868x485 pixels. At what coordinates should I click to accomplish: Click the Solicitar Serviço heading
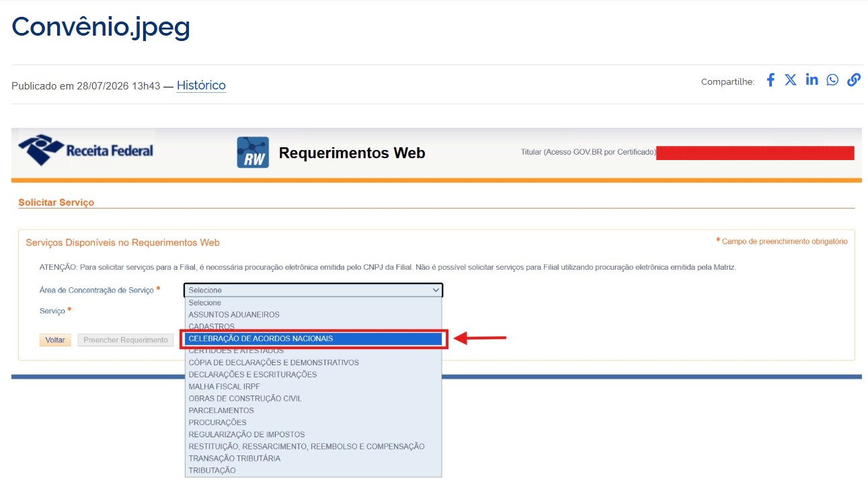click(x=56, y=202)
